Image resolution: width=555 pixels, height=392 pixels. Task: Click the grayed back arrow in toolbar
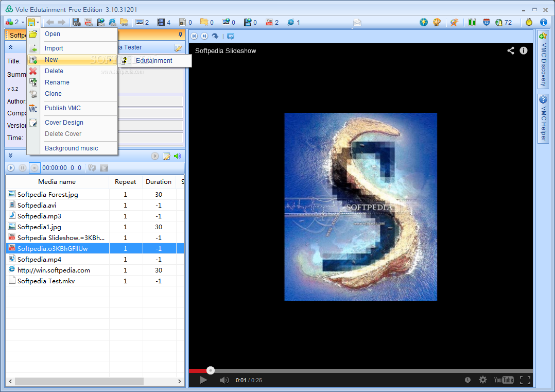point(50,22)
